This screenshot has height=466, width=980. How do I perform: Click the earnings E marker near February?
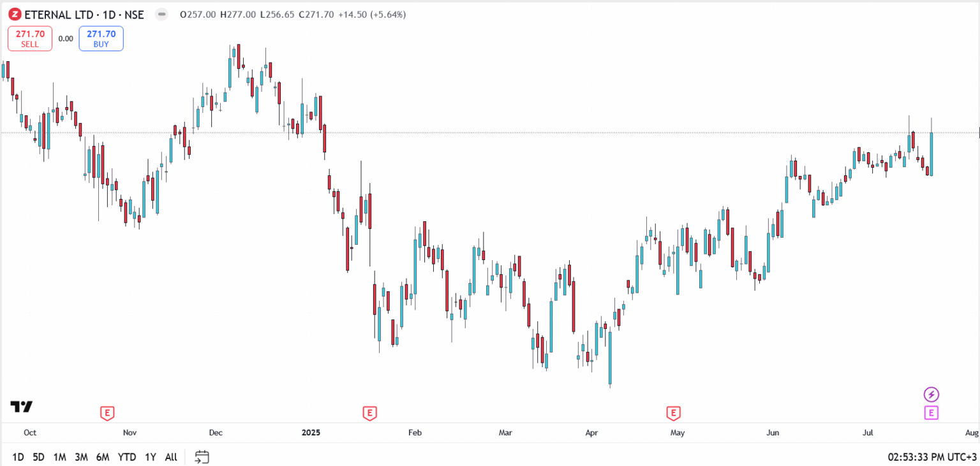(369, 414)
